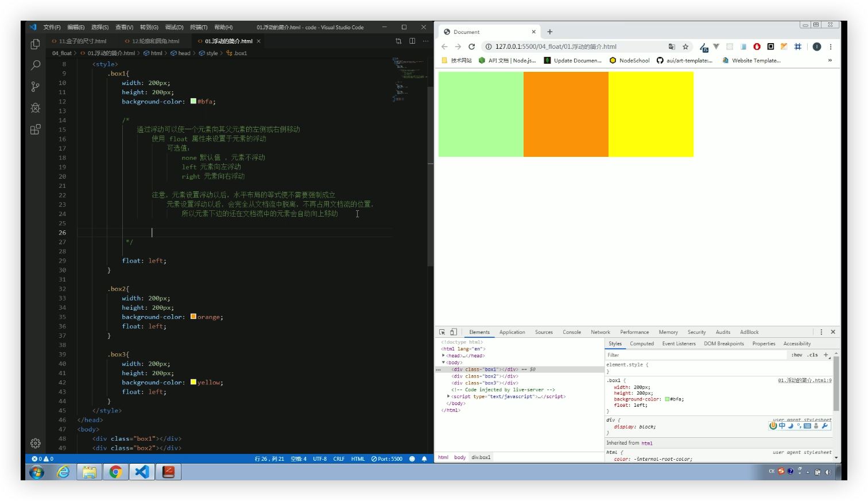Viewport: 868px width, 501px height.
Task: Open the 01.浮动的简介.html:9 source link
Action: point(804,380)
